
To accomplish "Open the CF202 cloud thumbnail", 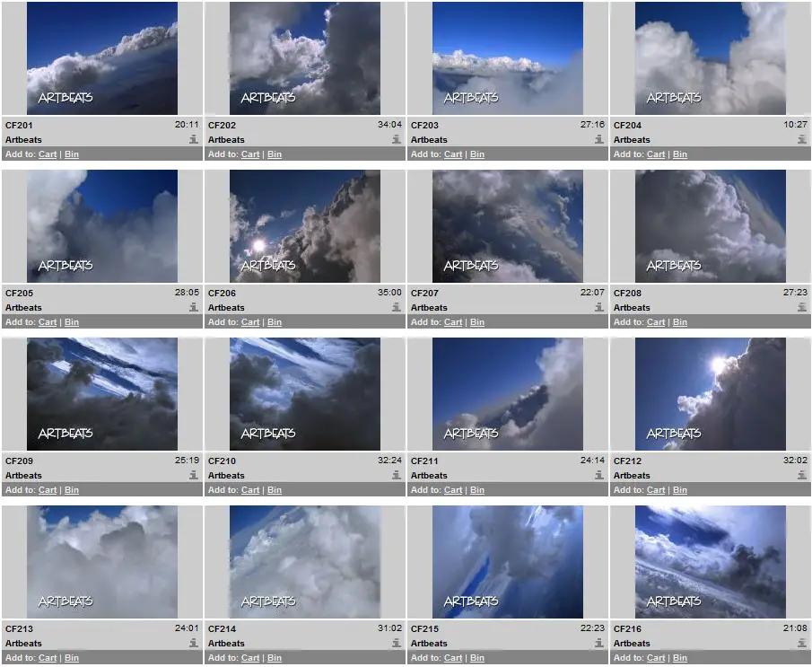I will [305, 58].
